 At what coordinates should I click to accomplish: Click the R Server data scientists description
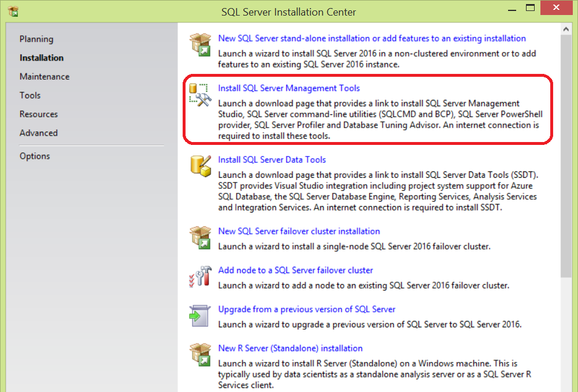(x=375, y=374)
